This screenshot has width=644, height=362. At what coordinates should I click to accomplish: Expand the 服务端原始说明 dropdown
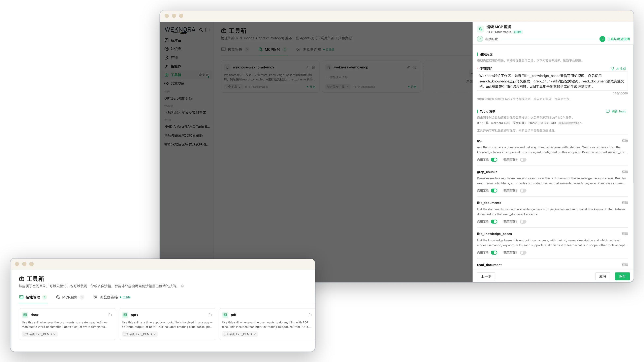pyautogui.click(x=570, y=123)
